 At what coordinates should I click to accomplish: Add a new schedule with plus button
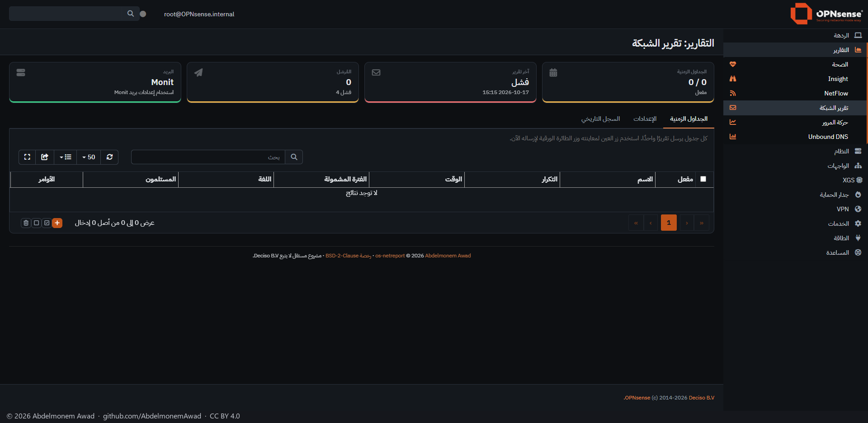(57, 223)
